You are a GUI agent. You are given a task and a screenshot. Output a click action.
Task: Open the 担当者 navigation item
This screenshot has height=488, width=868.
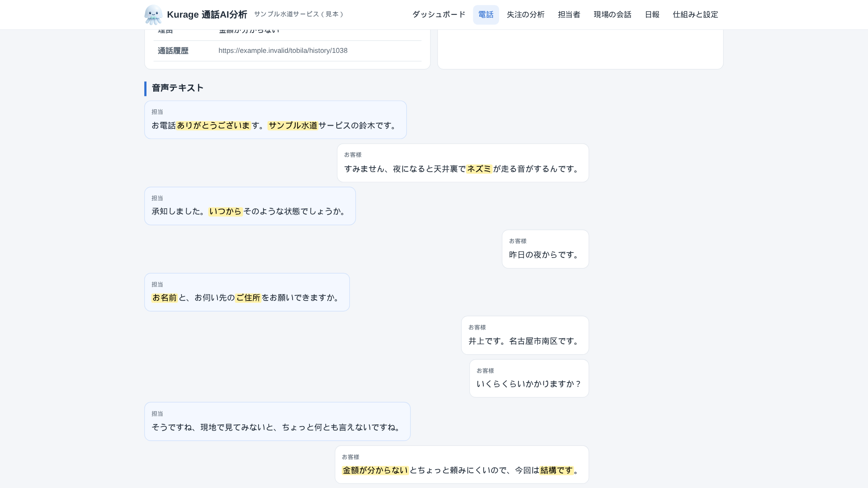click(569, 14)
